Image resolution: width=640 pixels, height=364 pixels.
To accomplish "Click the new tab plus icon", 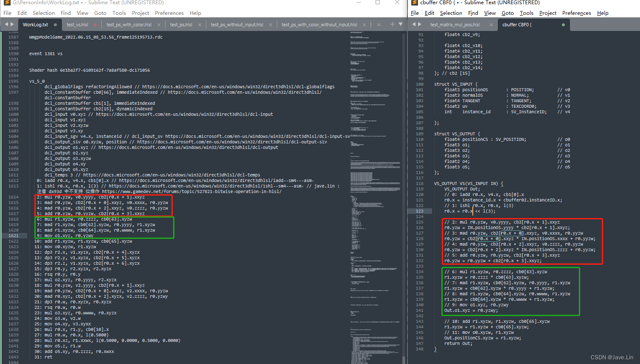I will (392, 24).
